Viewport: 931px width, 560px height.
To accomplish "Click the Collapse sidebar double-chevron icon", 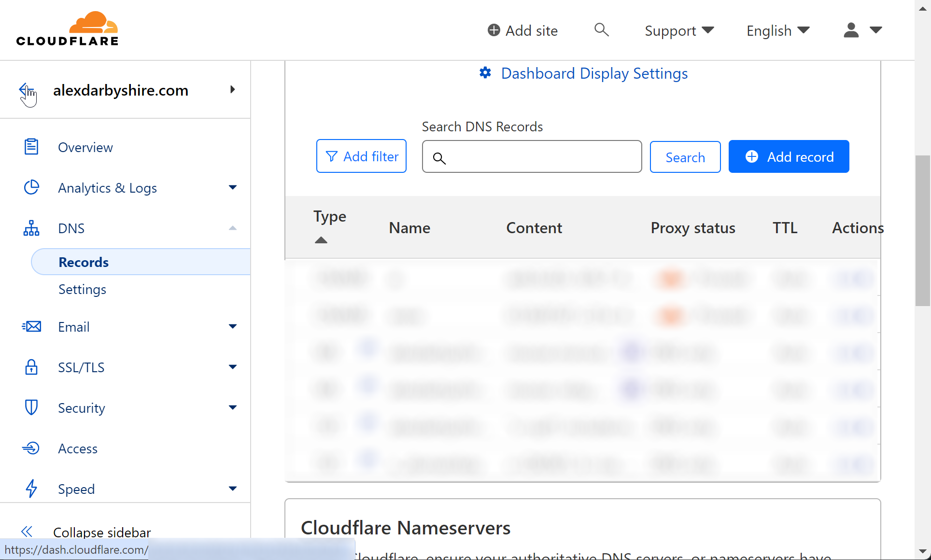I will tap(27, 532).
